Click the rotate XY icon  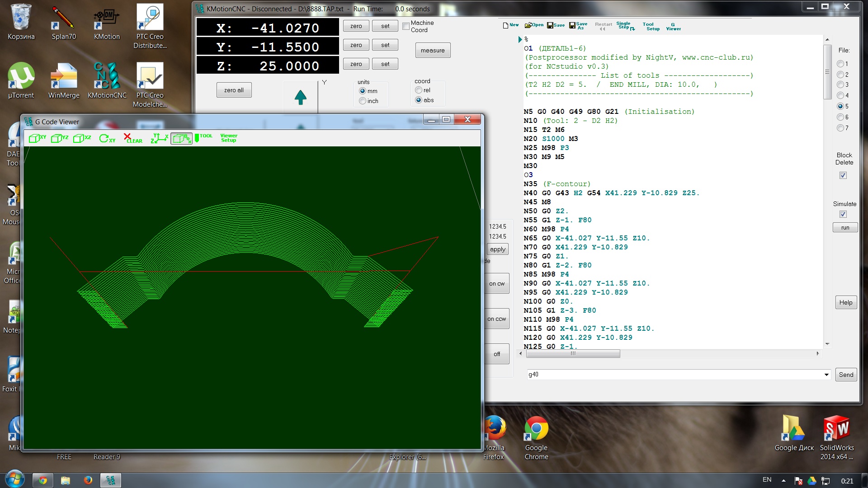tap(107, 138)
